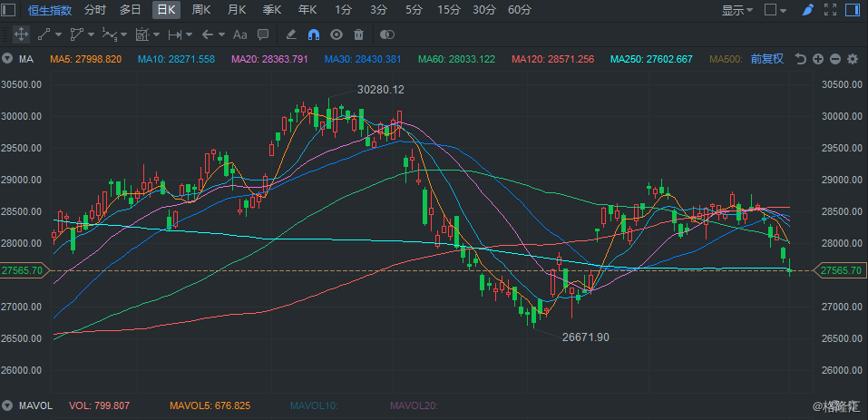Open the polygon tool dropdown arrow
868x420 pixels.
pos(91,34)
